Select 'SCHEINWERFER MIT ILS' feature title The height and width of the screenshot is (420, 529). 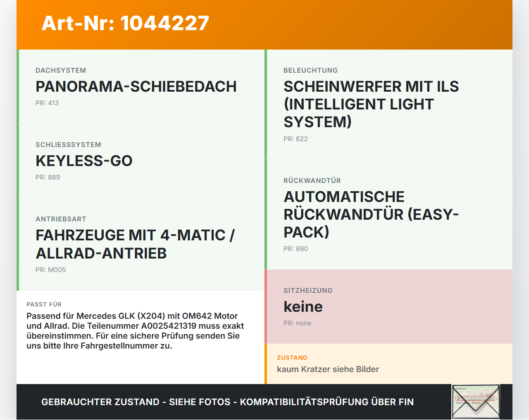click(371, 104)
